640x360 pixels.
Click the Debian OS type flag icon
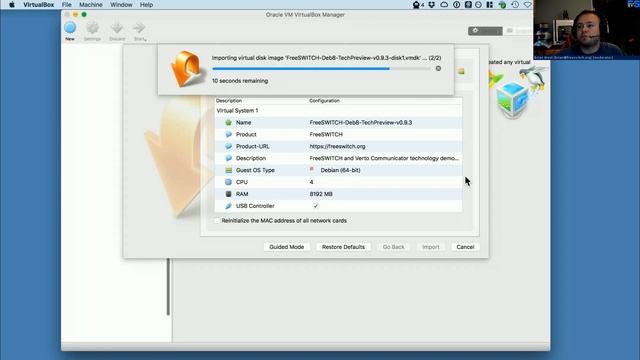312,169
